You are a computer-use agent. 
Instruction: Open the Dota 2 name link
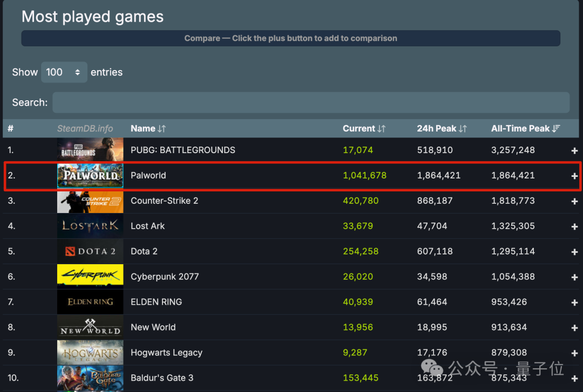coord(144,251)
